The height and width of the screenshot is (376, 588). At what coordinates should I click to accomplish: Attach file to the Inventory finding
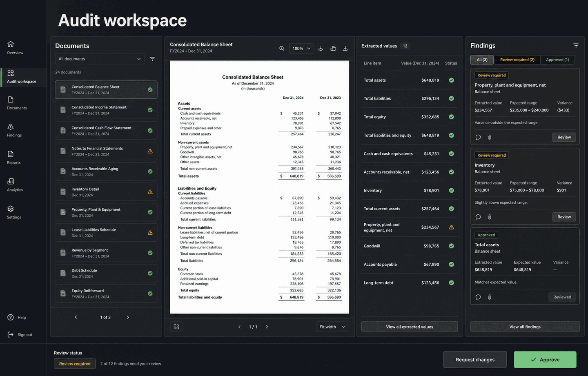490,217
